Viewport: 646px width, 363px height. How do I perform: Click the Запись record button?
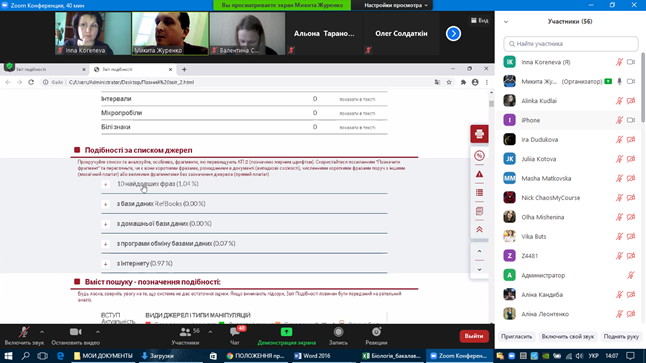click(338, 336)
